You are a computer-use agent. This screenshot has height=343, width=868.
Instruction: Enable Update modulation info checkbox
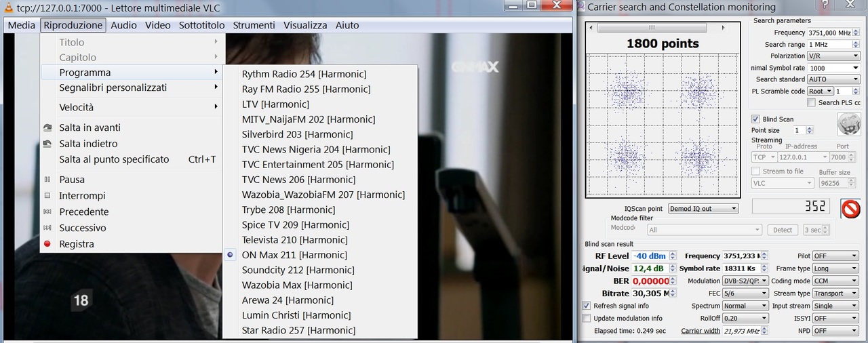coord(587,318)
